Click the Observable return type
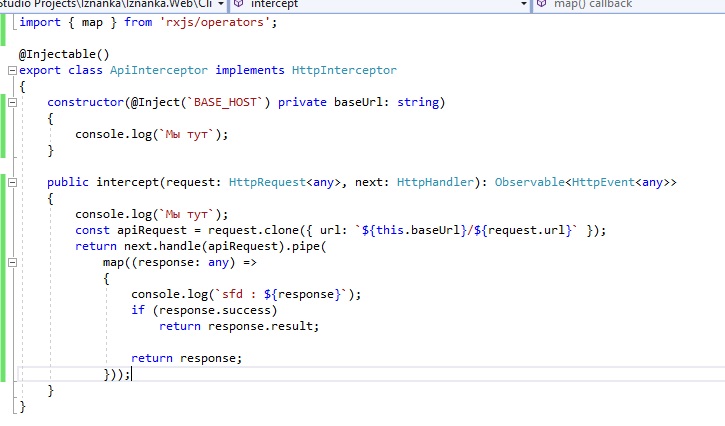The width and height of the screenshot is (725, 426). [530, 182]
